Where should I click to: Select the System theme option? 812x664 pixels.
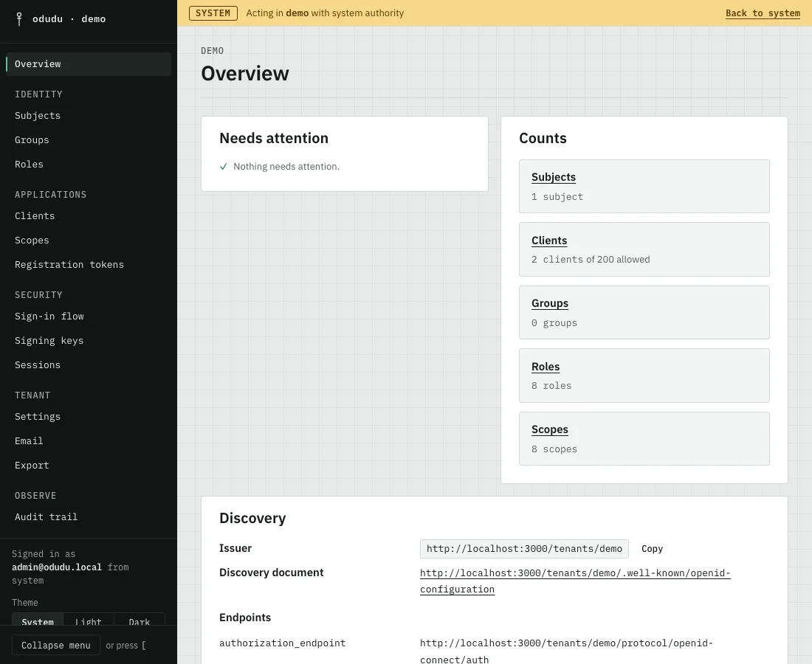tap(38, 621)
